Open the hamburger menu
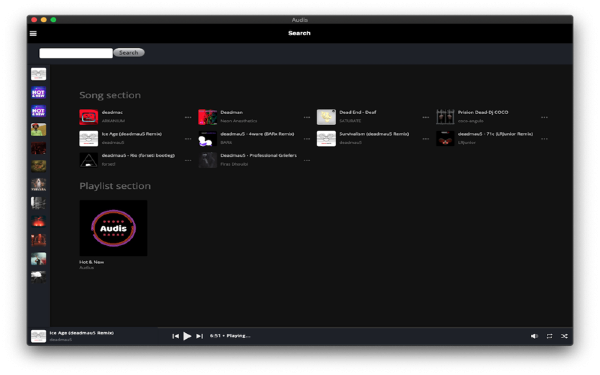Screen dimensions: 600x375 pyautogui.click(x=33, y=34)
